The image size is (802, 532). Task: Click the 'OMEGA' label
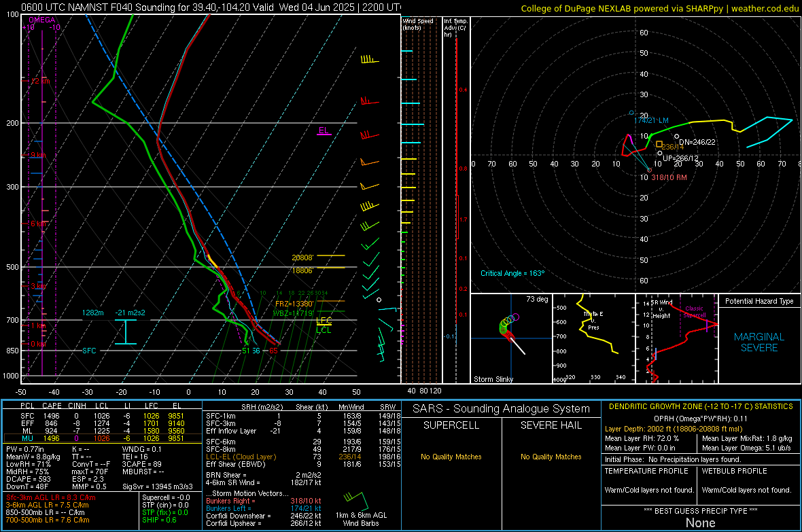(42, 20)
